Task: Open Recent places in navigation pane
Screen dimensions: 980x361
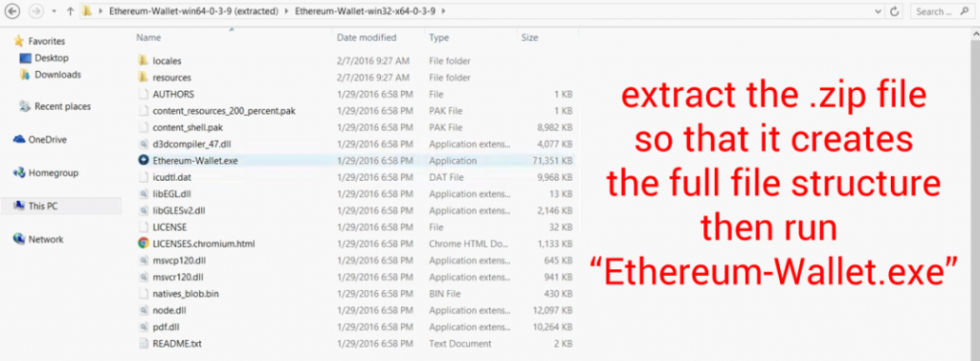Action: [62, 106]
